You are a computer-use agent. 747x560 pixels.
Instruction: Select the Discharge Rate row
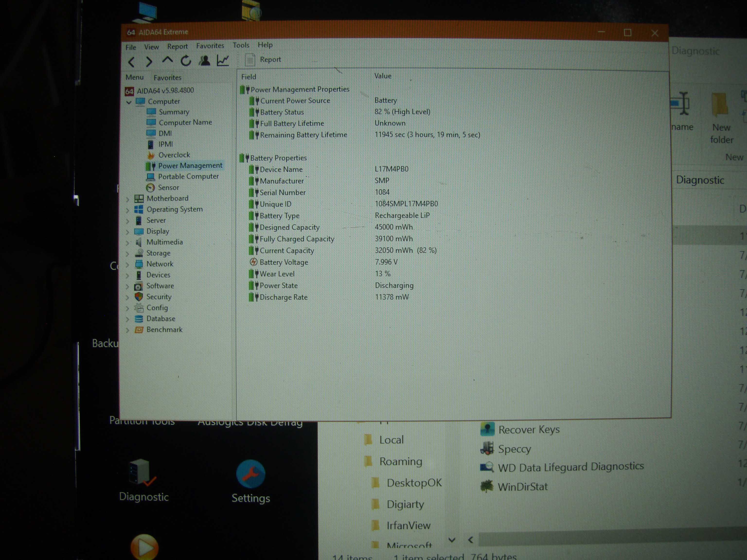point(329,297)
